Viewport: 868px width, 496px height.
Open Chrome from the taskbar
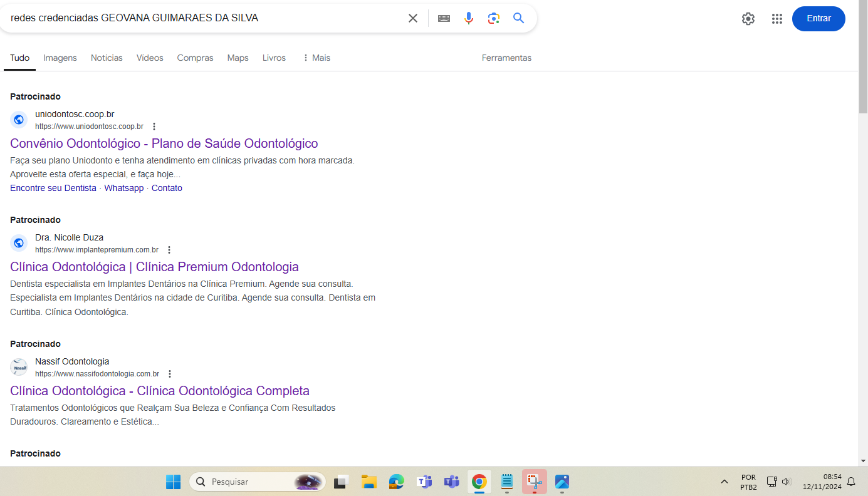479,482
